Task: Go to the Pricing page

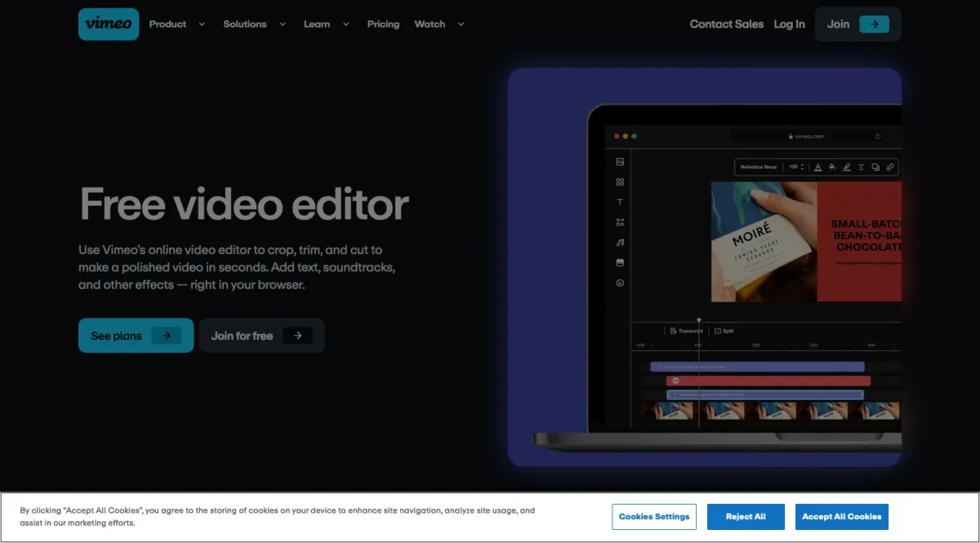Action: (x=383, y=24)
